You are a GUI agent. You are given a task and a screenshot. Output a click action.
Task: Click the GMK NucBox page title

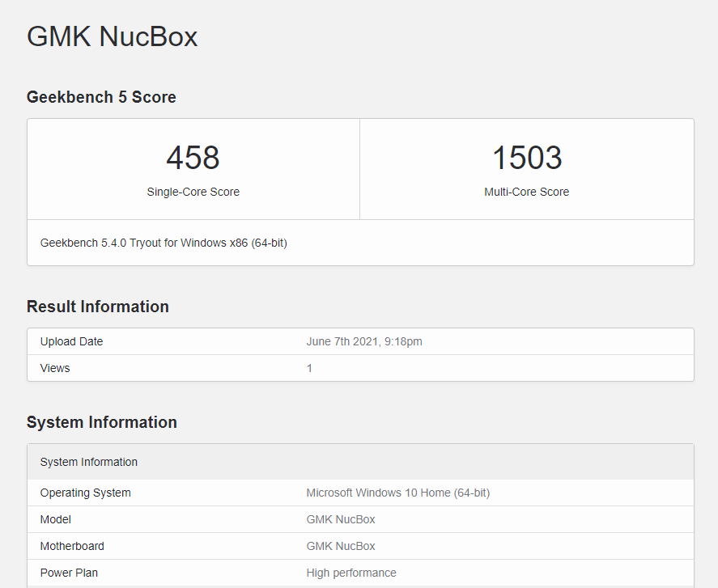coord(113,36)
